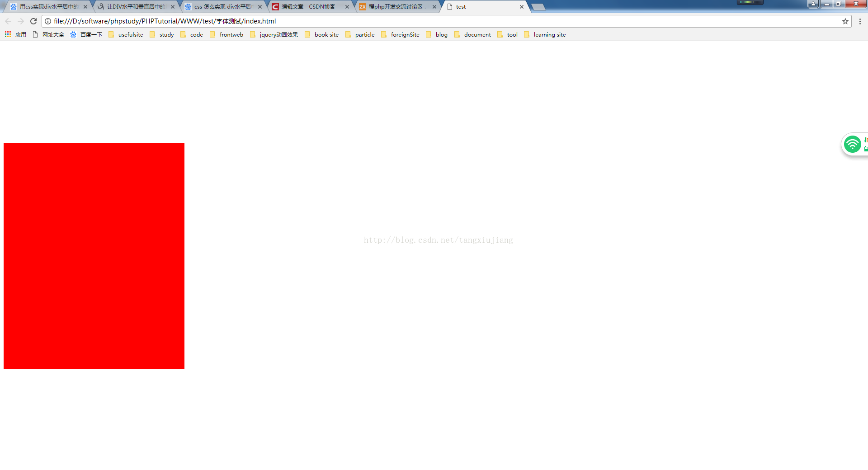This screenshot has height=470, width=868.
Task: Reload the test page
Action: (x=33, y=21)
